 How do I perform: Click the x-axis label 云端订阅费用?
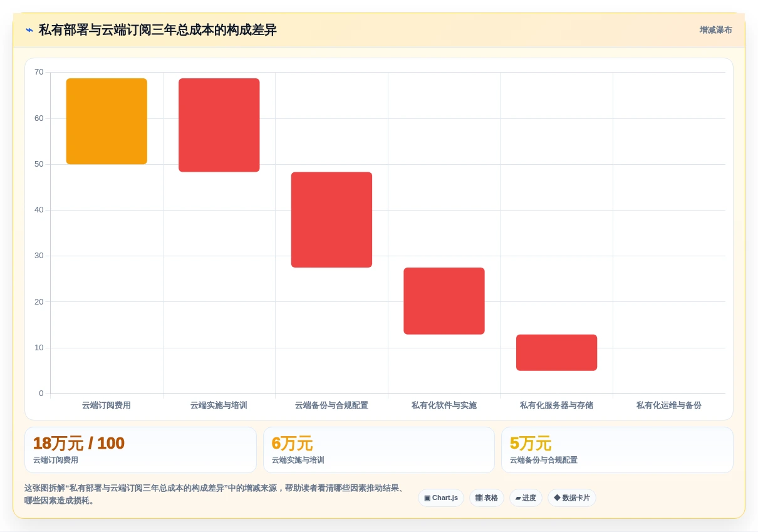click(106, 405)
